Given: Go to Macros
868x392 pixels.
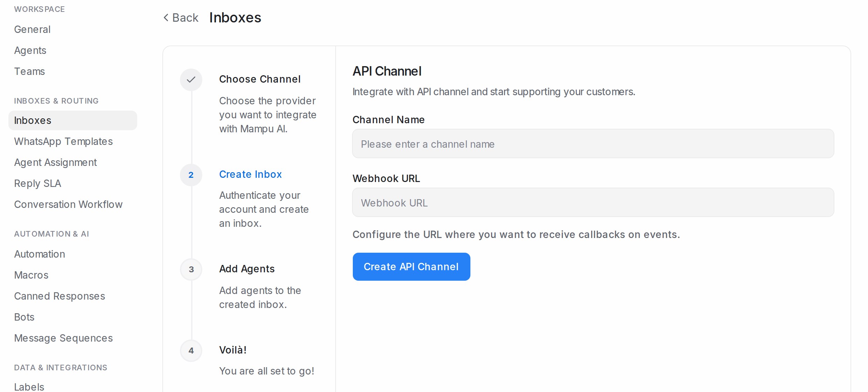Looking at the screenshot, I should (x=31, y=275).
